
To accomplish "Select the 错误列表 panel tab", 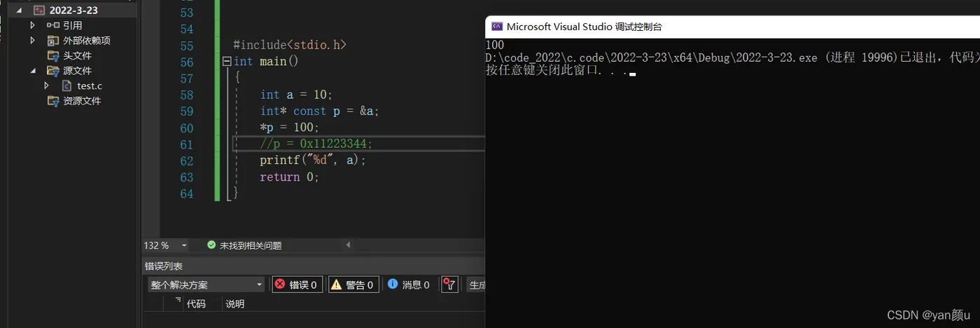I will coord(164,266).
